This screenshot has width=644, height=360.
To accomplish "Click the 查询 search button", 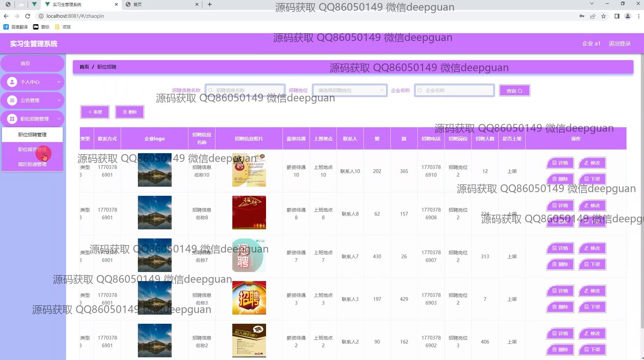I will pos(514,91).
